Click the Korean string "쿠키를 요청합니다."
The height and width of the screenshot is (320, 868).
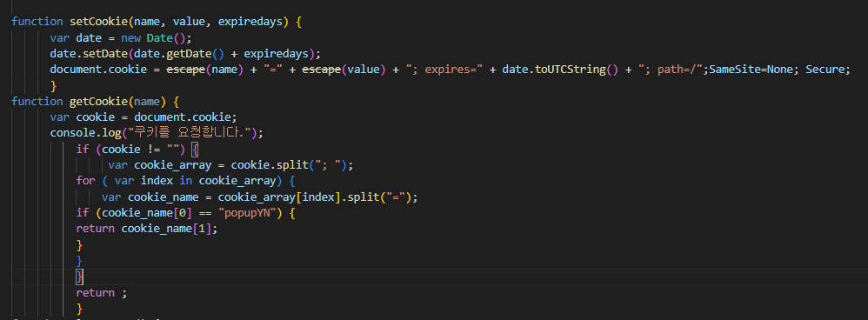pyautogui.click(x=190, y=133)
